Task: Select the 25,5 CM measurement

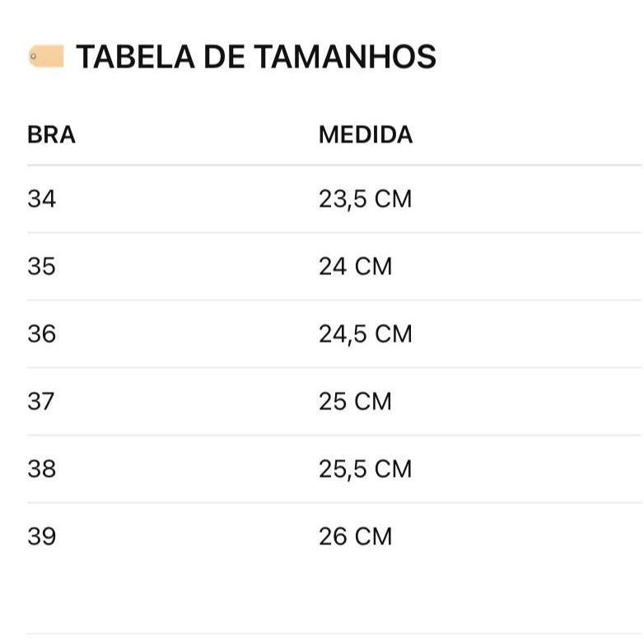Action: (365, 469)
